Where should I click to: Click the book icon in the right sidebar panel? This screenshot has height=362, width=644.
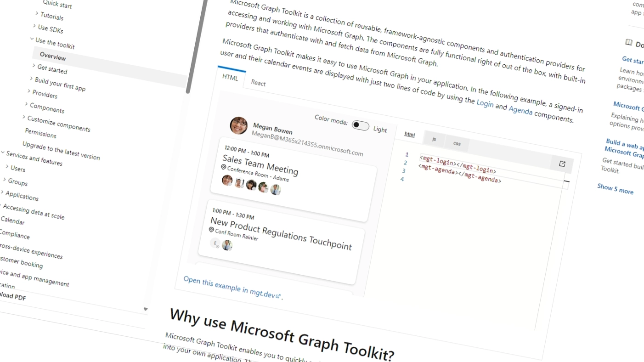[x=629, y=42]
